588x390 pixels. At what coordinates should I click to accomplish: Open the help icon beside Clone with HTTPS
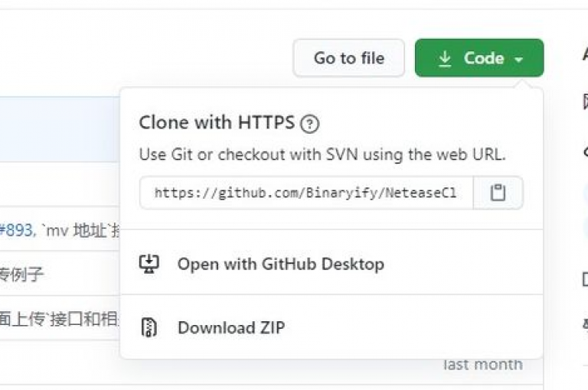point(309,124)
